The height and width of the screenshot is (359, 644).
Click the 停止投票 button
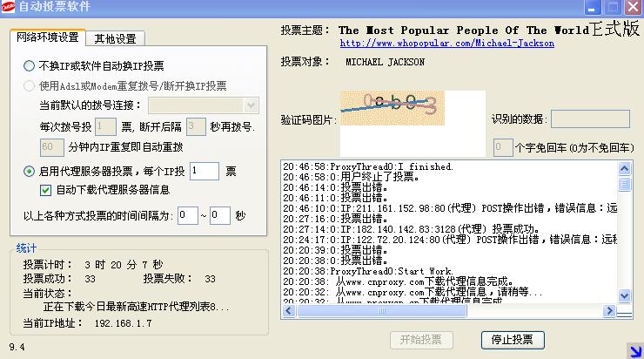[513, 340]
